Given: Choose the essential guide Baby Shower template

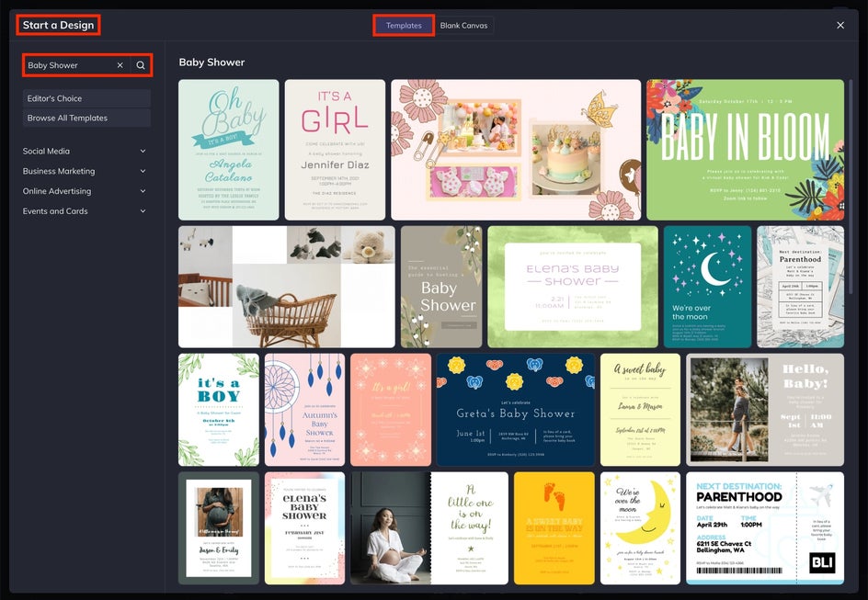Looking at the screenshot, I should [x=441, y=287].
